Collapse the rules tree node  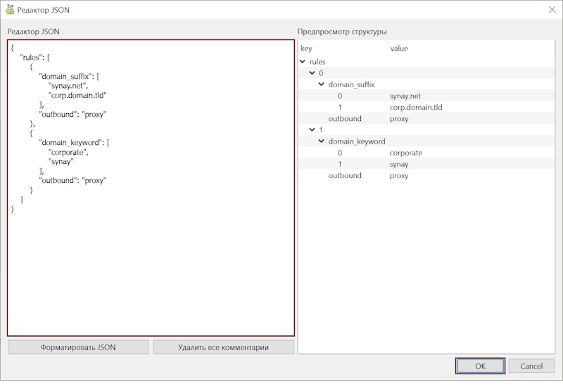point(303,62)
